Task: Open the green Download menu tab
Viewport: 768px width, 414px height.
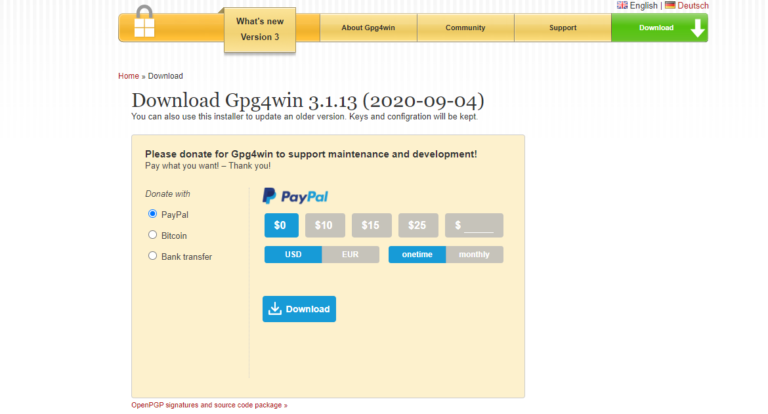Action: tap(659, 28)
